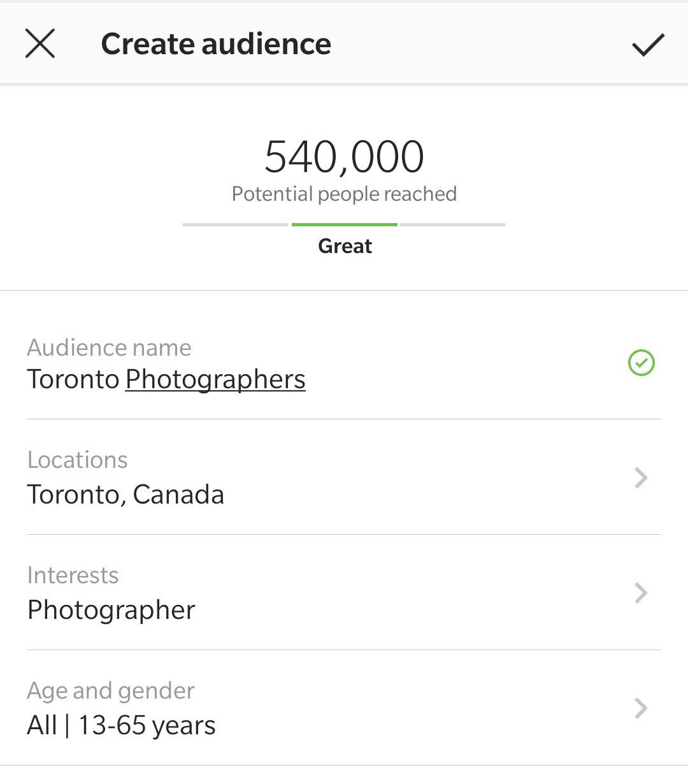The width and height of the screenshot is (688, 784).
Task: Expand the Locations chevron arrow
Action: [x=641, y=477]
